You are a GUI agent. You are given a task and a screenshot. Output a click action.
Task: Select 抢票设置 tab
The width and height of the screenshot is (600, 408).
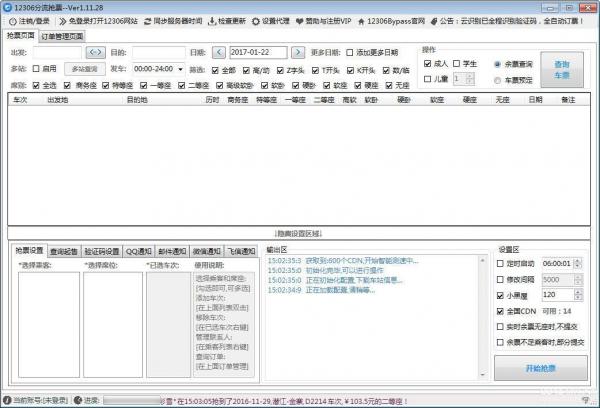coord(29,251)
